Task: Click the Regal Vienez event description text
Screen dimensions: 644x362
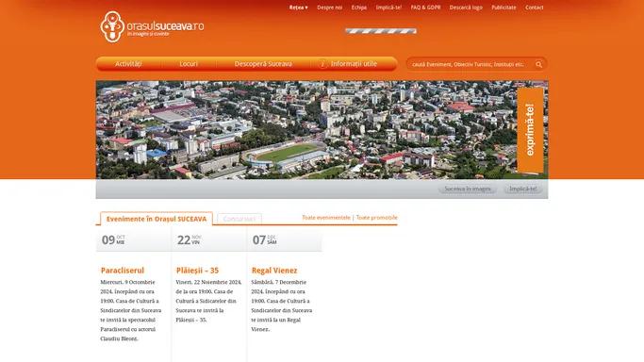Action: (x=281, y=305)
